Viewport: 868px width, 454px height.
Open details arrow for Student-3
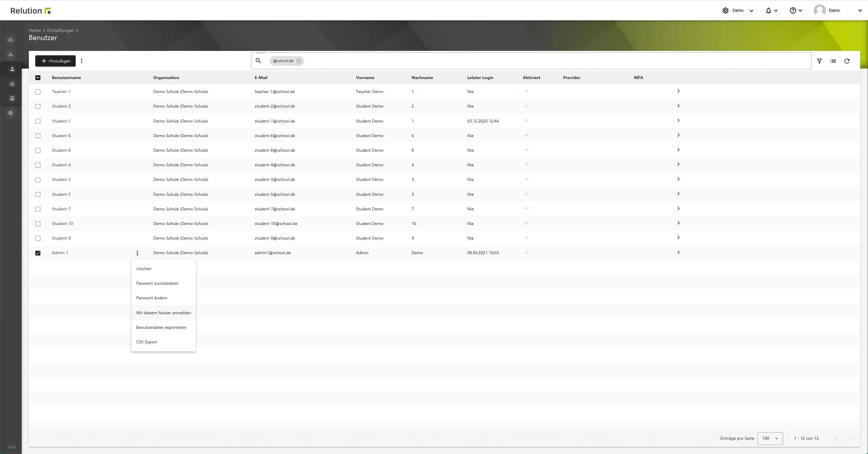click(678, 179)
